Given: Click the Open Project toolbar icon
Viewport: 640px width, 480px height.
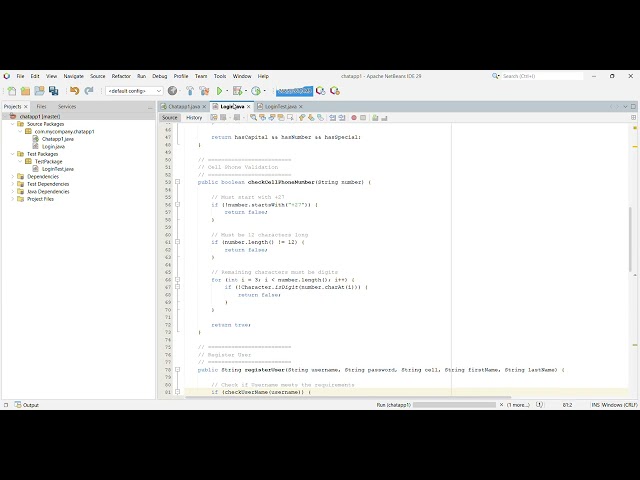Looking at the screenshot, I should tap(39, 91).
